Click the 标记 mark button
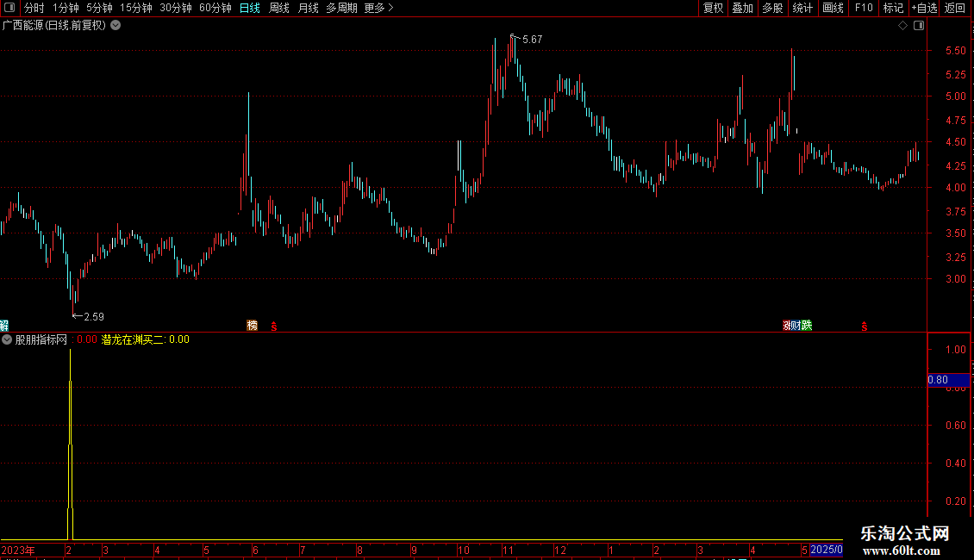This screenshot has height=560, width=974. tap(893, 8)
